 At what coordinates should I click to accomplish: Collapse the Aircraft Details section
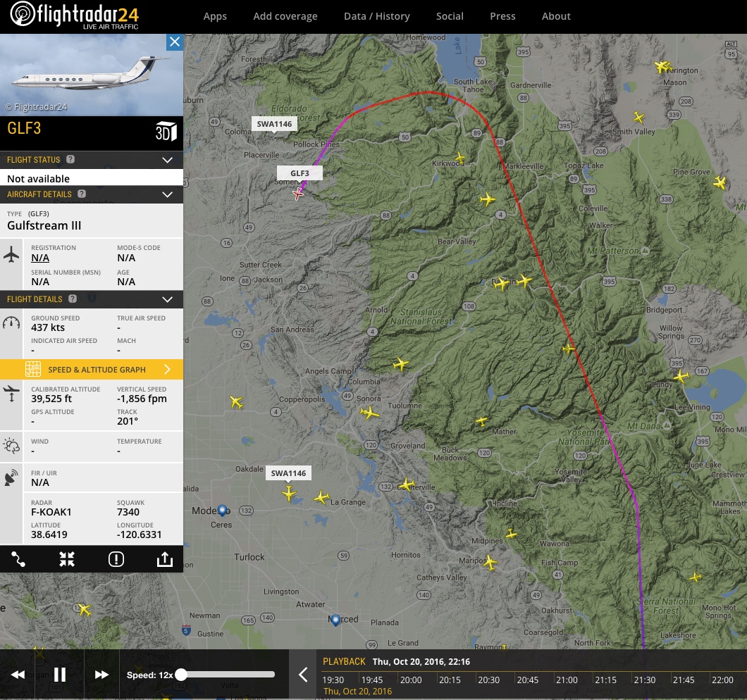[x=167, y=194]
